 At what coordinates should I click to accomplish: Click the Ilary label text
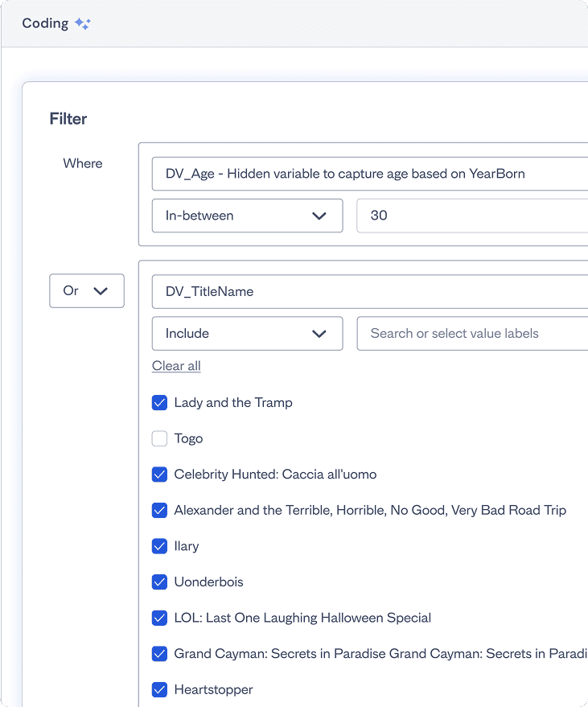coord(187,546)
